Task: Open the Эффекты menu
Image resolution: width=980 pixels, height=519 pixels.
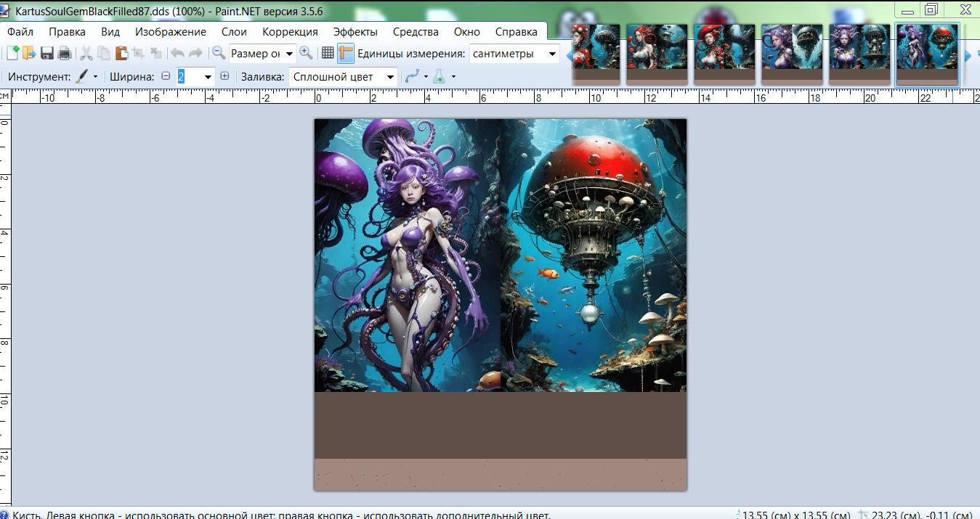Action: coord(355,31)
